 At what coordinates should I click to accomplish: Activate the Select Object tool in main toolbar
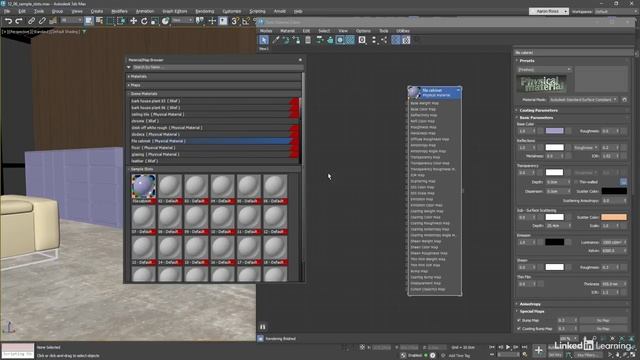(89, 21)
